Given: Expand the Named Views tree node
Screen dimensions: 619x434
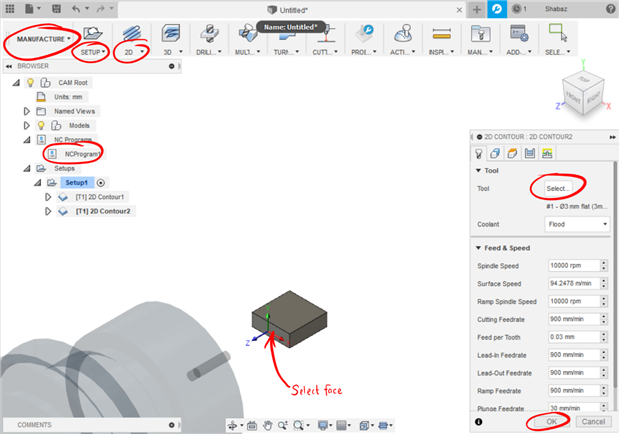Looking at the screenshot, I should (27, 112).
